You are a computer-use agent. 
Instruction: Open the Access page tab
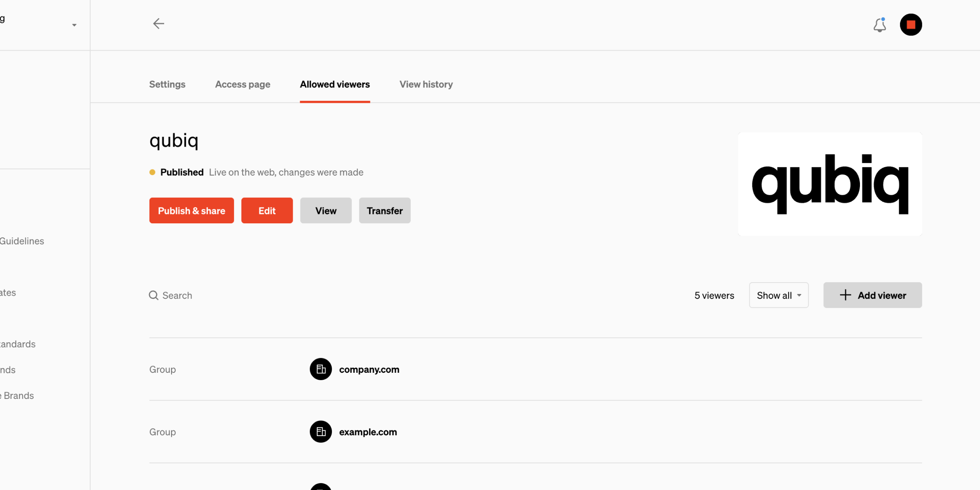[x=243, y=84]
